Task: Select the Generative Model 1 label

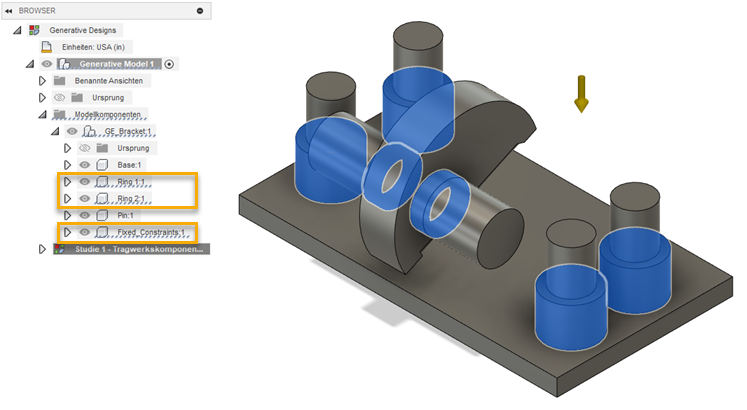Action: pyautogui.click(x=117, y=64)
